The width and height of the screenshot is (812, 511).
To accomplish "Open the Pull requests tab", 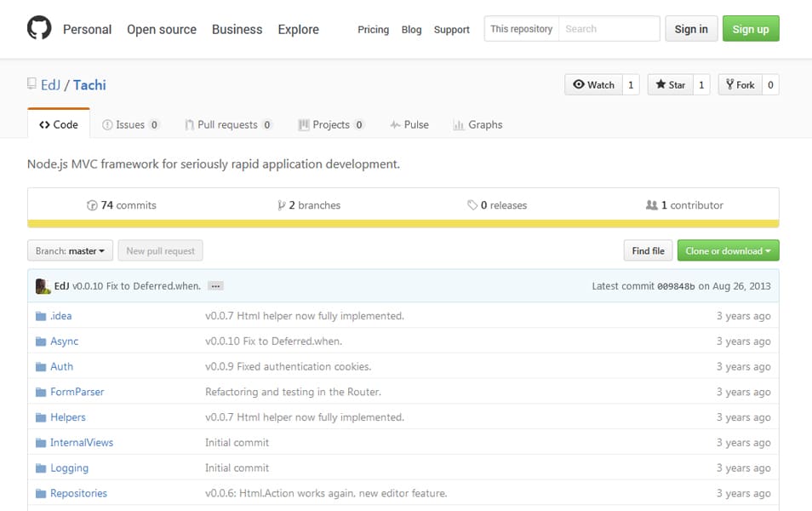I will (228, 124).
